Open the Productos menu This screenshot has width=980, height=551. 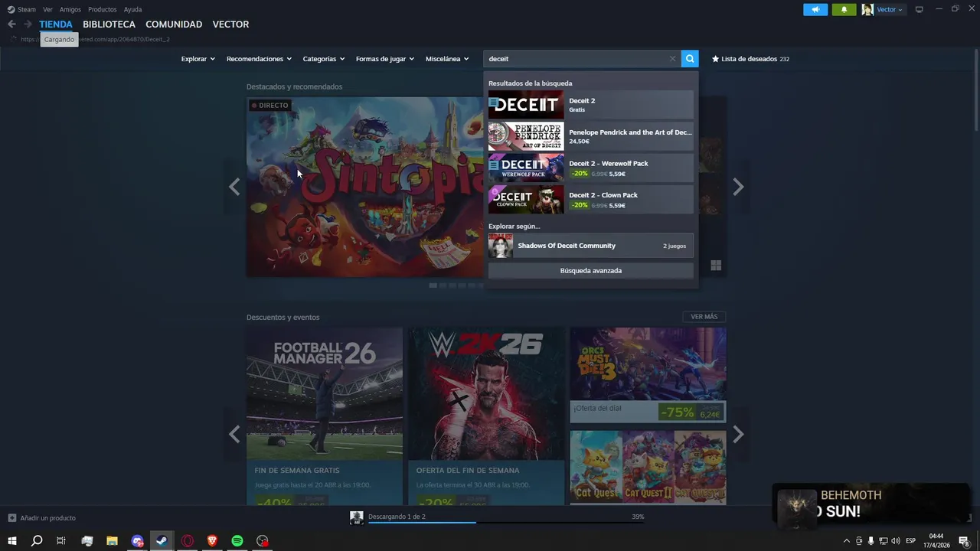pos(103,9)
